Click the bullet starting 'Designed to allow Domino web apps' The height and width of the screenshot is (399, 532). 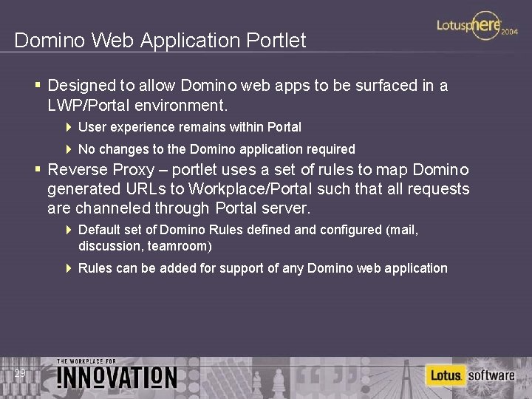[x=248, y=85]
